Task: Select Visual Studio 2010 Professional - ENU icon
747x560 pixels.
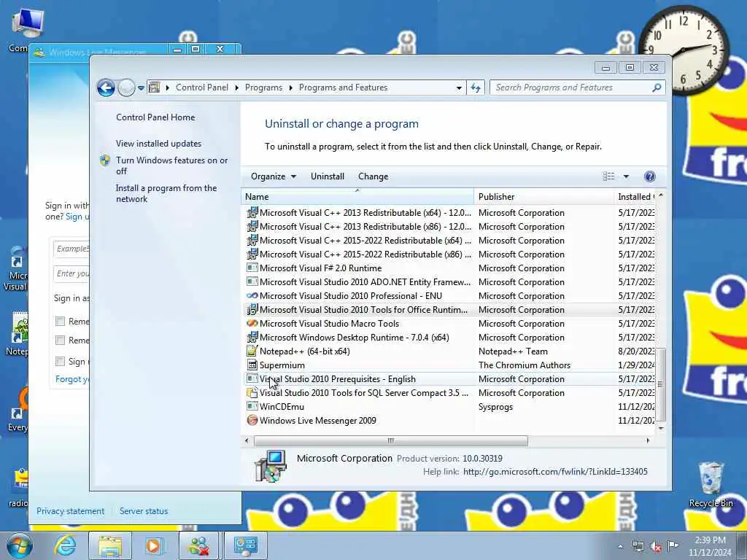Action: click(x=252, y=296)
